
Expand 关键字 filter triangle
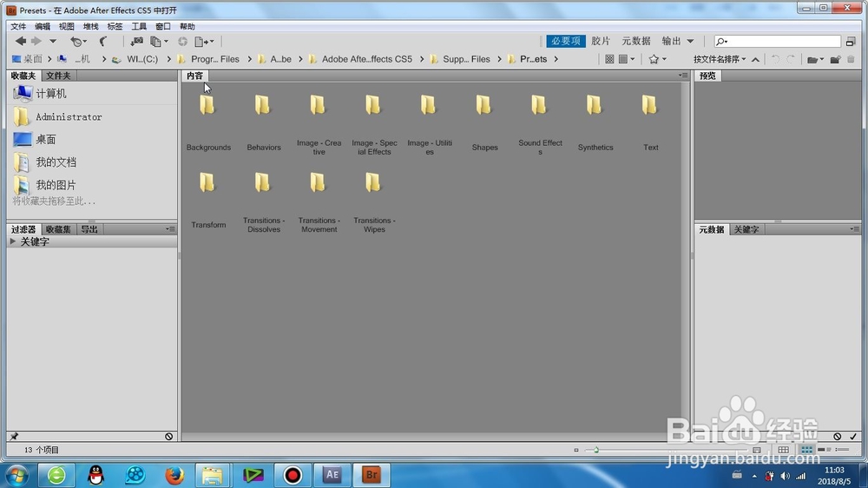13,241
